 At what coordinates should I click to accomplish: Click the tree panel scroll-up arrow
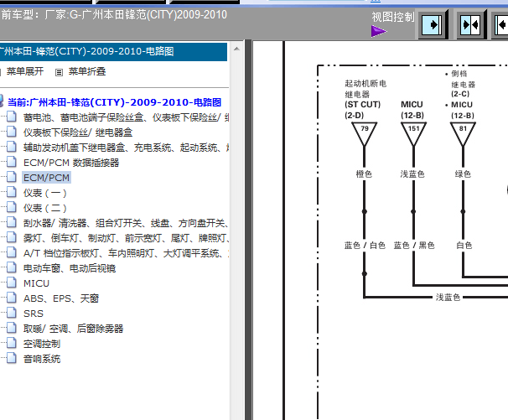tap(237, 49)
